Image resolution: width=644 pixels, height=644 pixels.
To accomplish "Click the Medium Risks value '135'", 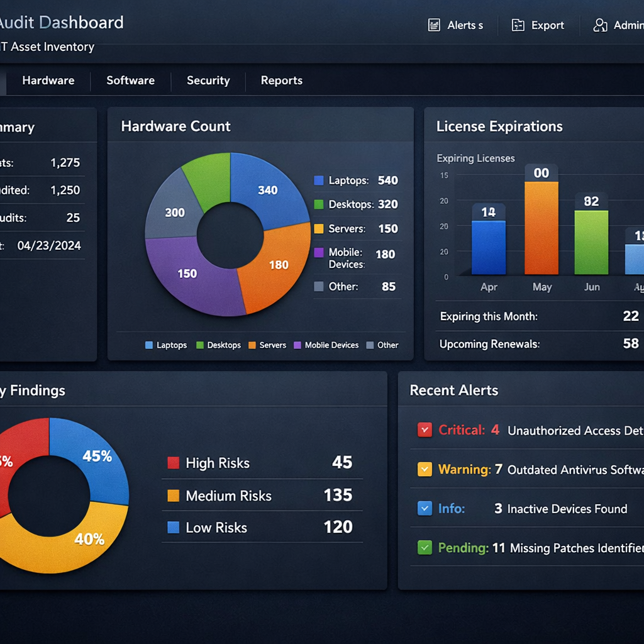I will [x=338, y=495].
